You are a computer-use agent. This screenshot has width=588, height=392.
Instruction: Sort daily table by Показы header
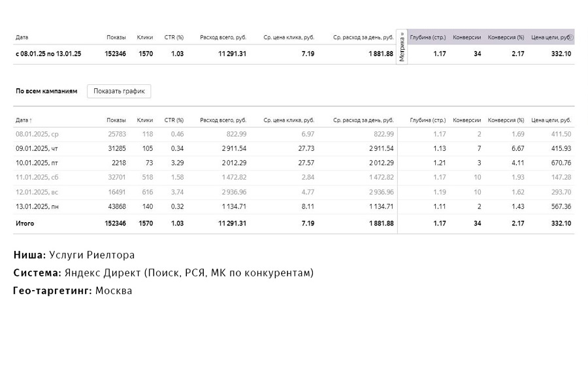[x=116, y=120]
